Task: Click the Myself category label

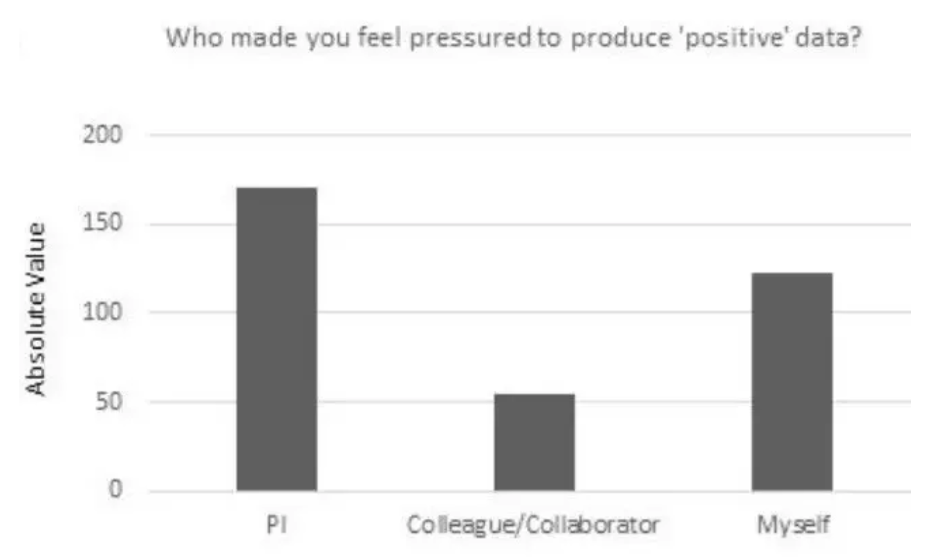Action: click(x=792, y=527)
